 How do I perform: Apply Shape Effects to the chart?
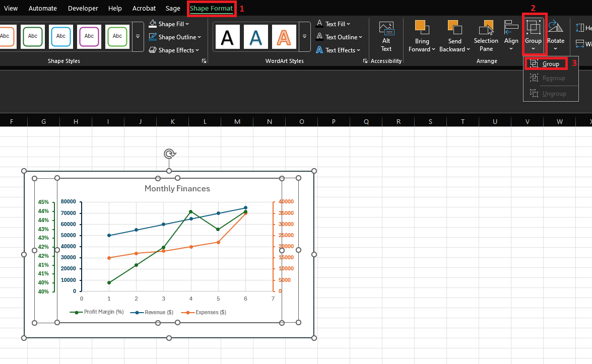tap(173, 50)
